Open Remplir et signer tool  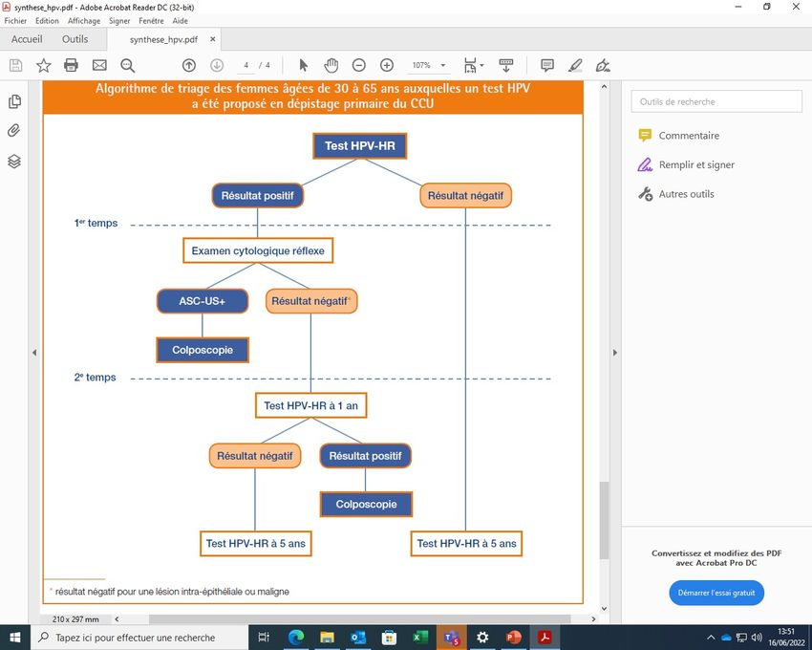pos(695,164)
